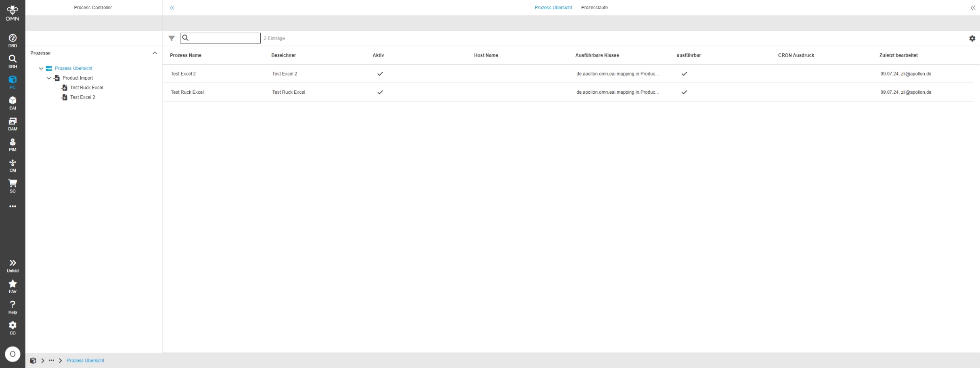980x368 pixels.
Task: Select Prozess Übersicht in the tree
Action: tap(73, 69)
